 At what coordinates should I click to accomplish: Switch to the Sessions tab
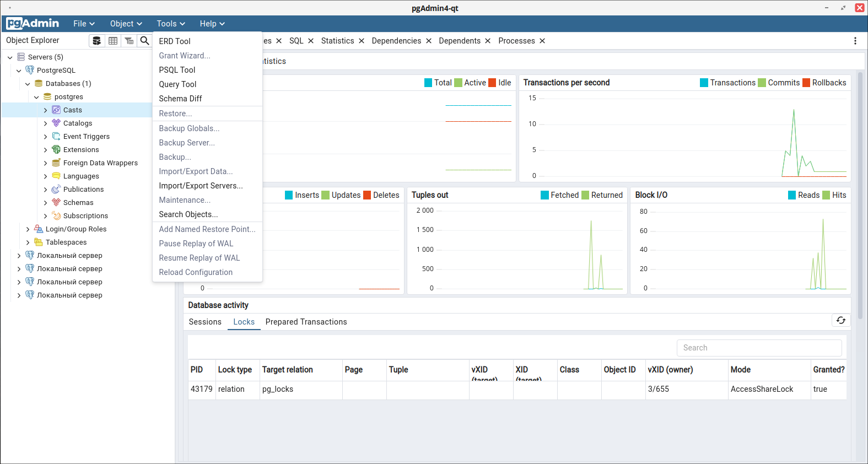point(205,322)
